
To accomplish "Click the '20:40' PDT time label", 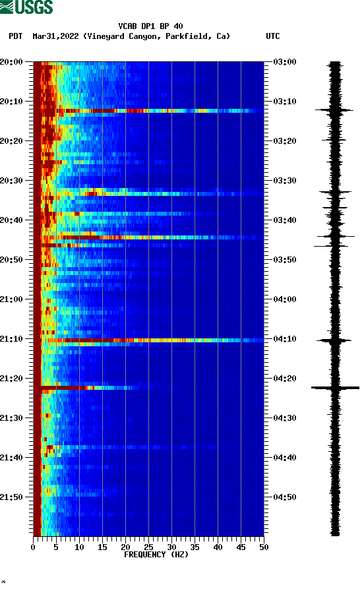I will tap(11, 220).
